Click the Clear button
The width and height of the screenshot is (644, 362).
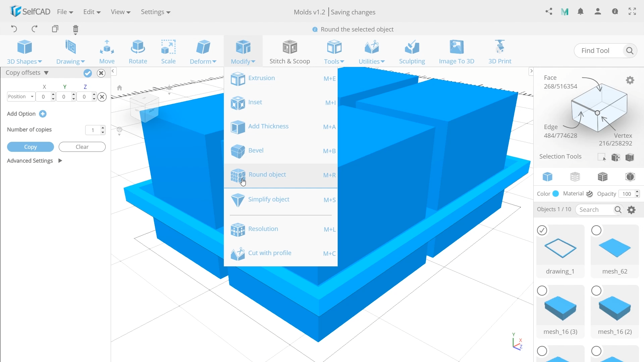[82, 147]
